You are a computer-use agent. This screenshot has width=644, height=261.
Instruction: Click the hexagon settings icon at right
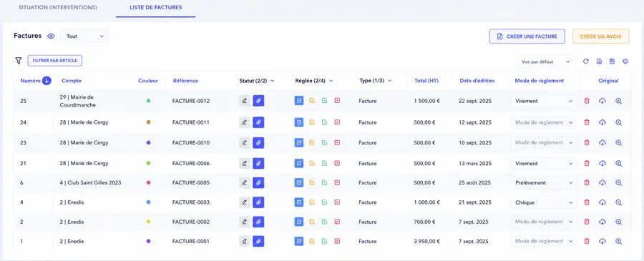(625, 61)
